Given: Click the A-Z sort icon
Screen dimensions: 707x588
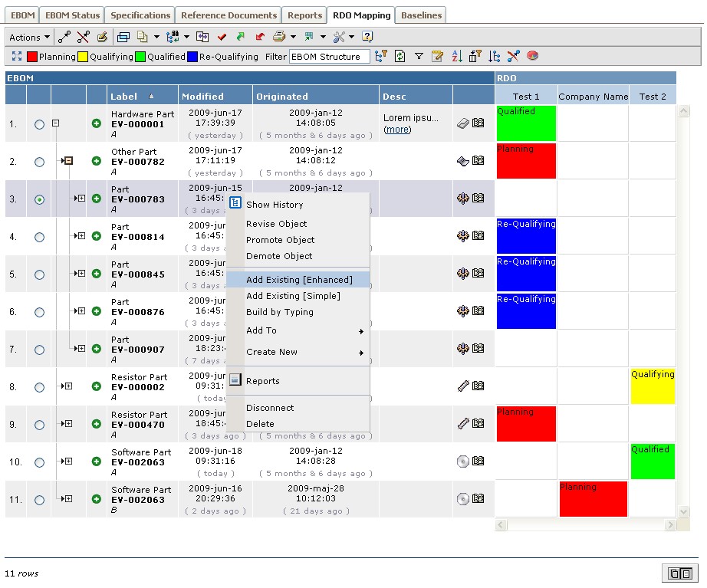Looking at the screenshot, I should pyautogui.click(x=457, y=57).
